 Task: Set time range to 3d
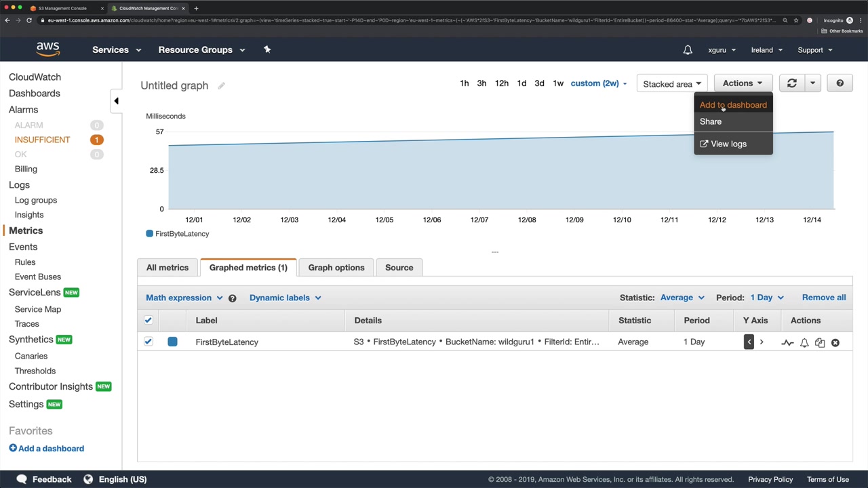539,83
